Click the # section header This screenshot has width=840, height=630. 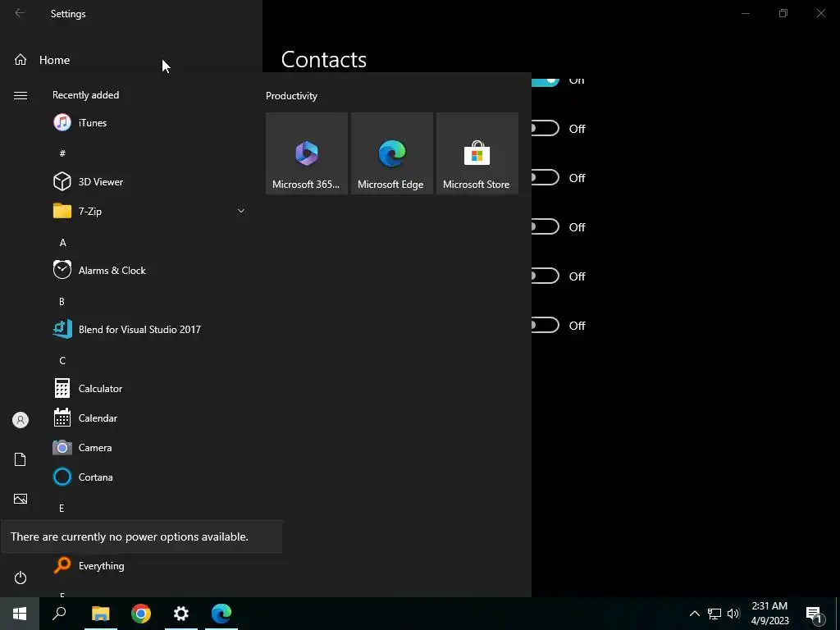tap(62, 153)
